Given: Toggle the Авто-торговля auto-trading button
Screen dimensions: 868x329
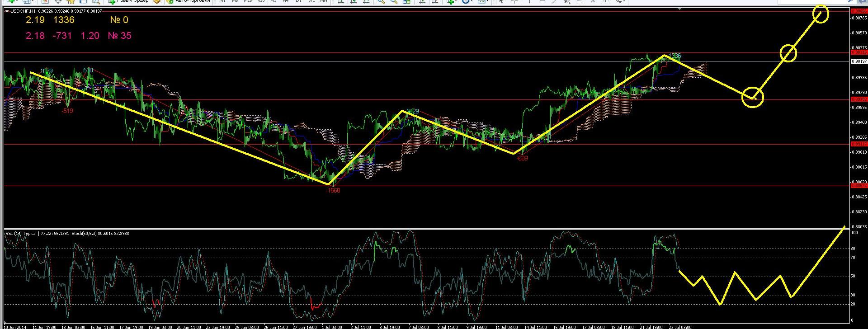Looking at the screenshot, I should coord(188,1).
